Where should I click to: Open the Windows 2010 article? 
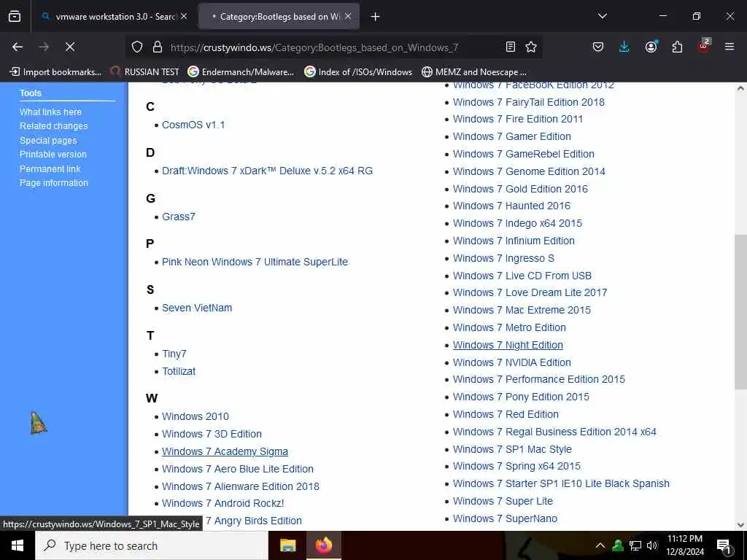point(196,416)
